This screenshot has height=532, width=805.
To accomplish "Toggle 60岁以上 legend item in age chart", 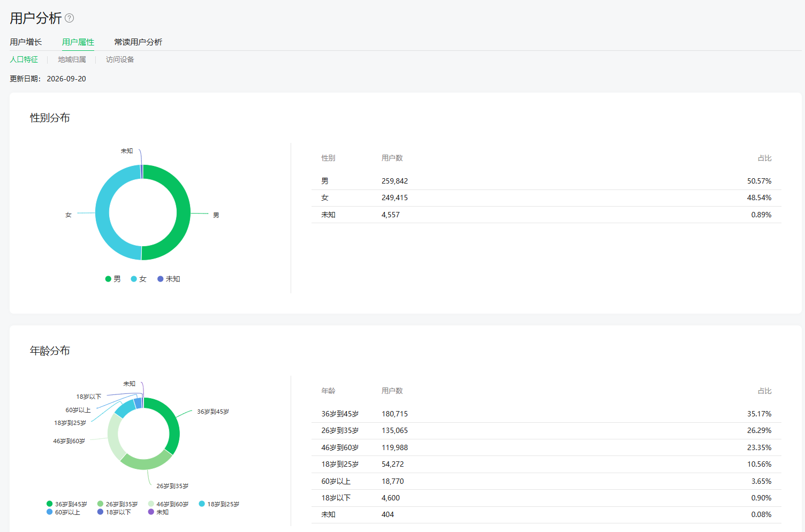I will 63,512.
